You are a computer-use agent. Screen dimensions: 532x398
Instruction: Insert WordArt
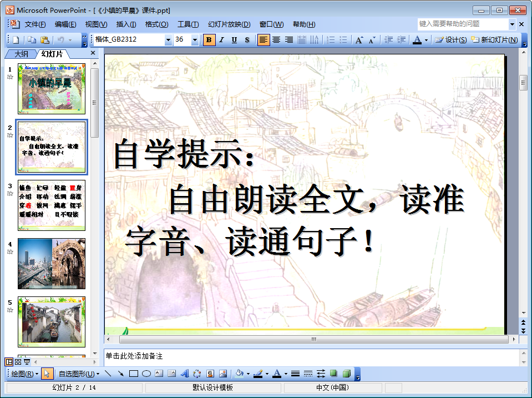coord(185,374)
